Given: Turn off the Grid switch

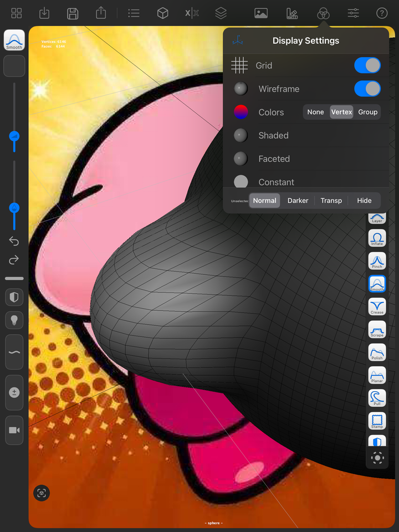Looking at the screenshot, I should tap(367, 65).
